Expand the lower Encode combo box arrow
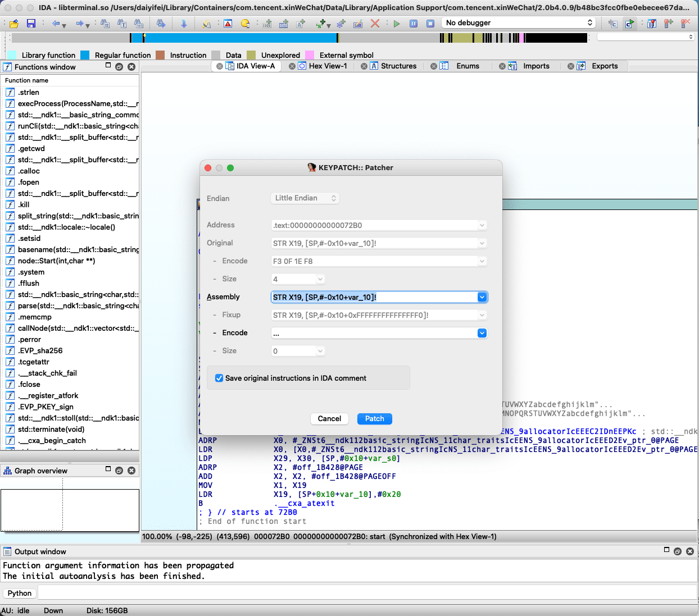699x616 pixels. [x=482, y=333]
